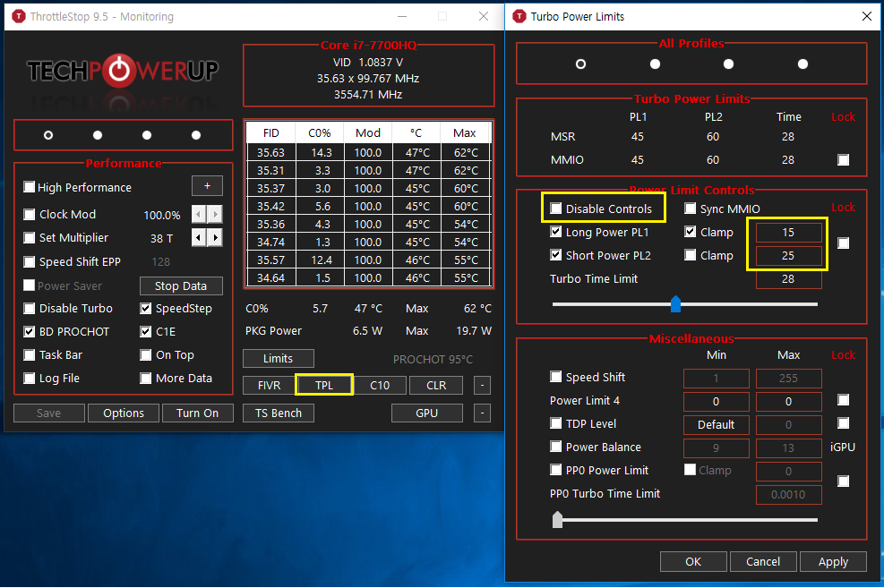Check the More Data option
This screenshot has width=884, height=588.
145,378
